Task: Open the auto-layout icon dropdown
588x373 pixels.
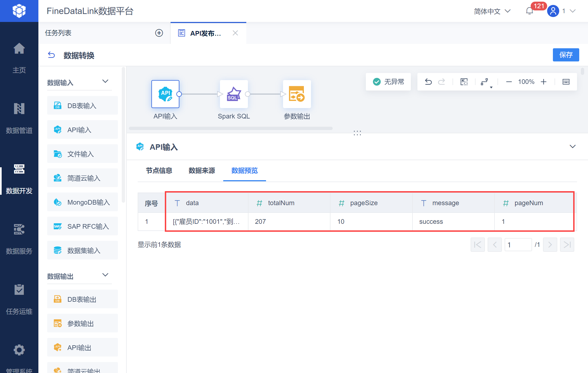Action: click(485, 82)
